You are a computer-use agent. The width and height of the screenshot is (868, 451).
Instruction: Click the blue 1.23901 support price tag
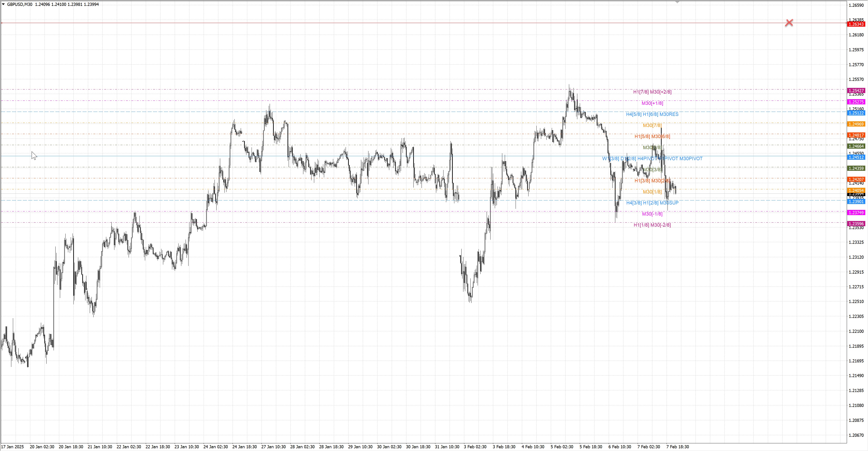coord(856,202)
